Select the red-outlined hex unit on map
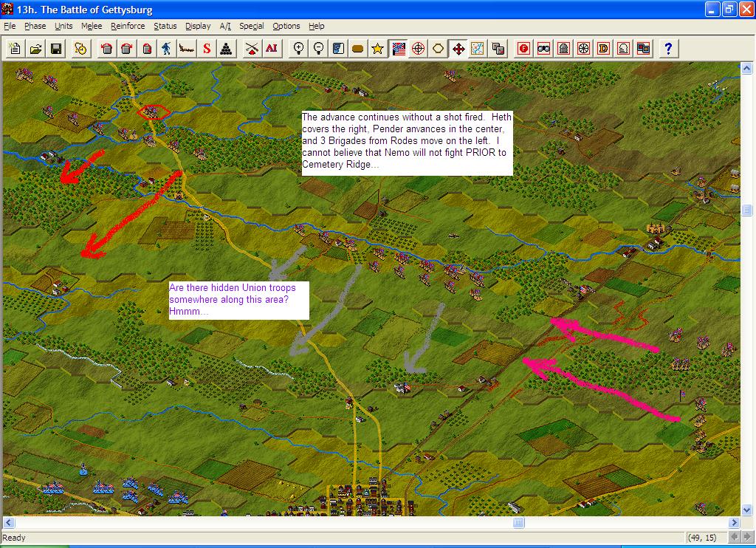Image resolution: width=756 pixels, height=548 pixels. [x=154, y=112]
